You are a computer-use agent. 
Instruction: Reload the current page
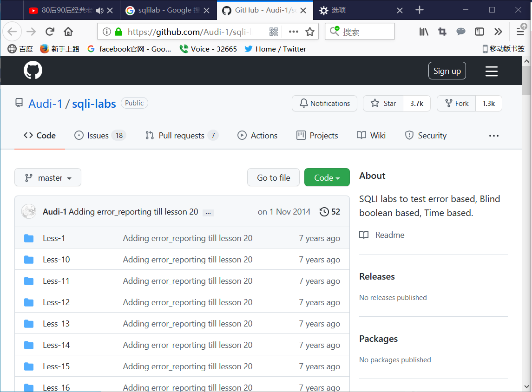(x=50, y=32)
